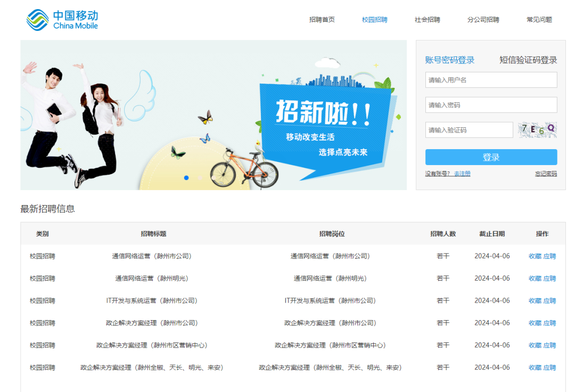
Task: Click 应聘 for 政企解决方案经理（滁州市公司）
Action: pos(549,323)
